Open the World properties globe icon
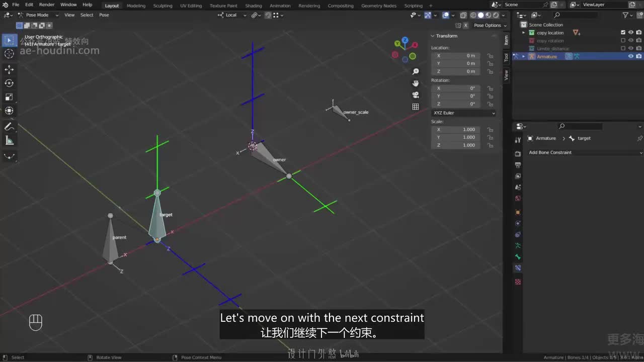The image size is (644, 362). pos(518,198)
